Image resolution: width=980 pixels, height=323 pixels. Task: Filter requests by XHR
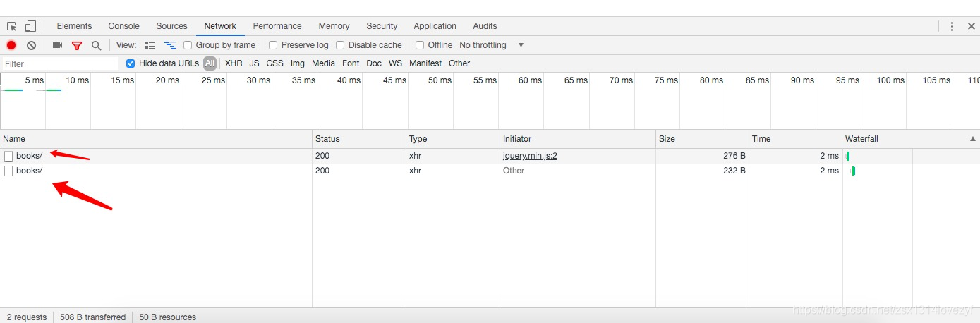(x=234, y=63)
